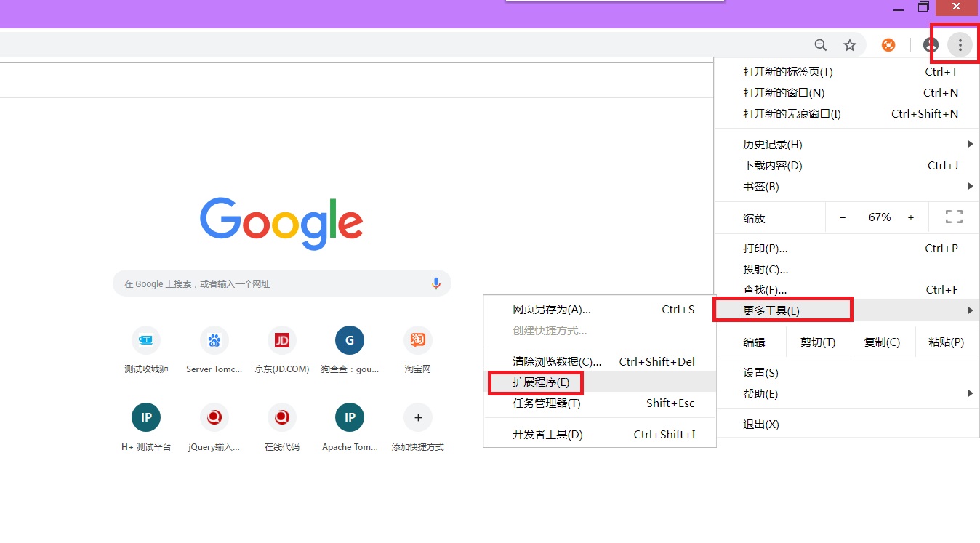Choose 网页另存为(A)... in submenu
This screenshot has height=543, width=980.
click(x=600, y=309)
